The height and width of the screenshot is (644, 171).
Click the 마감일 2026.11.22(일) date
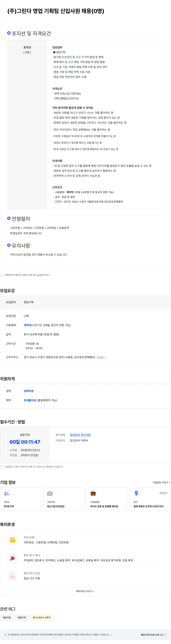pos(30,455)
